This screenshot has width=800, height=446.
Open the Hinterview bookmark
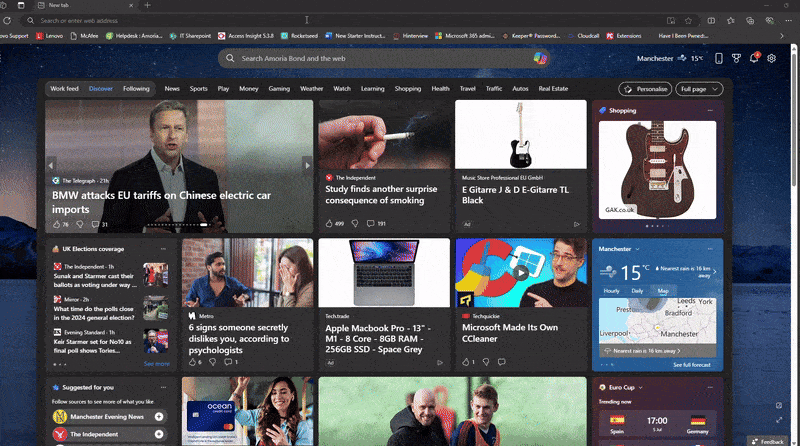tap(411, 36)
